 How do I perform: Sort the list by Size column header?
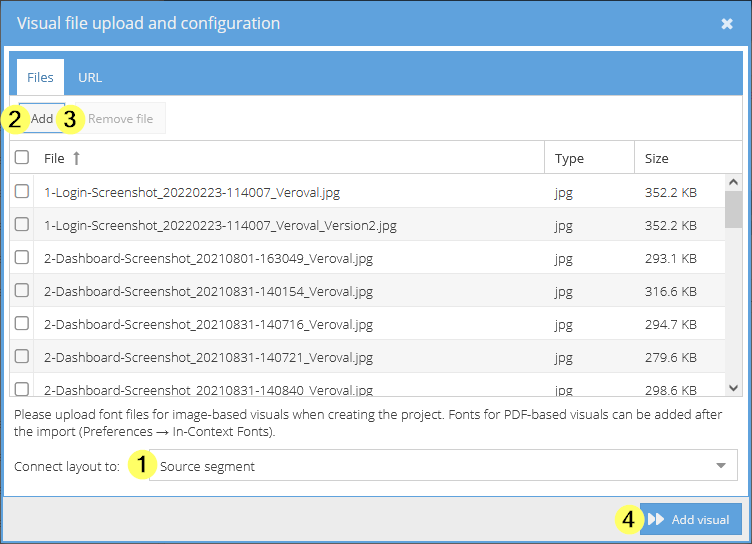click(x=657, y=158)
